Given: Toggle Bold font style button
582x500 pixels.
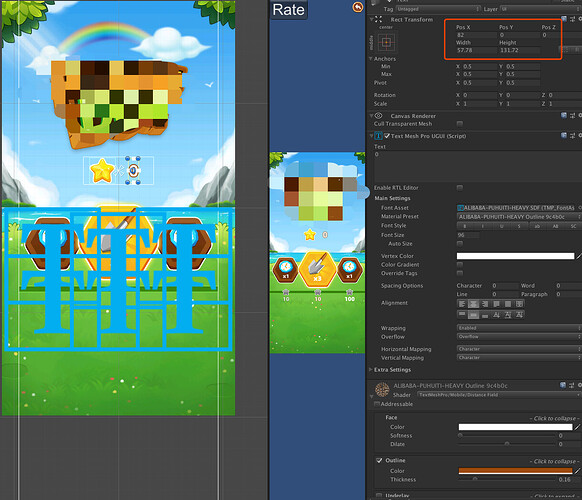Looking at the screenshot, I should [x=465, y=226].
